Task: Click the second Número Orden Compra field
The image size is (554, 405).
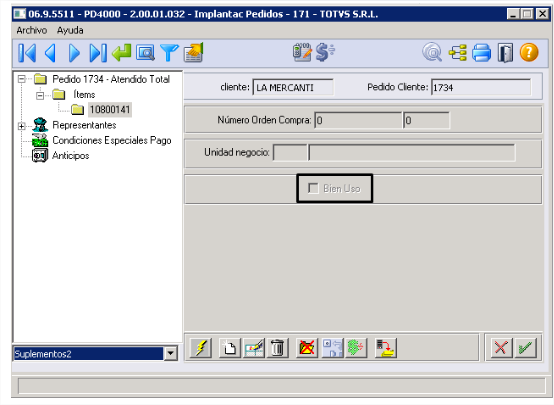Action: pos(426,121)
